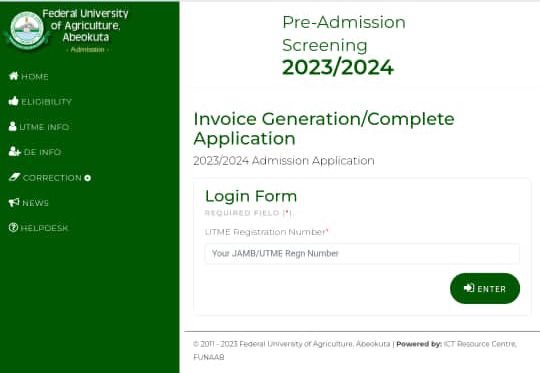Expand the CORRECTION submenu via plus indicator

click(x=87, y=178)
